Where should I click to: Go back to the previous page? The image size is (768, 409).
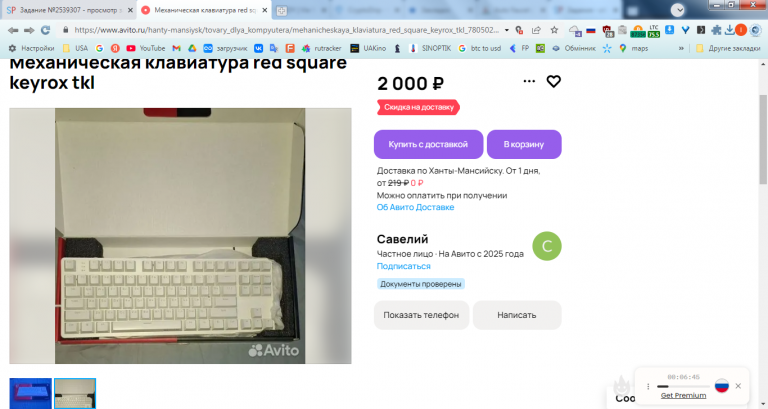pos(13,30)
